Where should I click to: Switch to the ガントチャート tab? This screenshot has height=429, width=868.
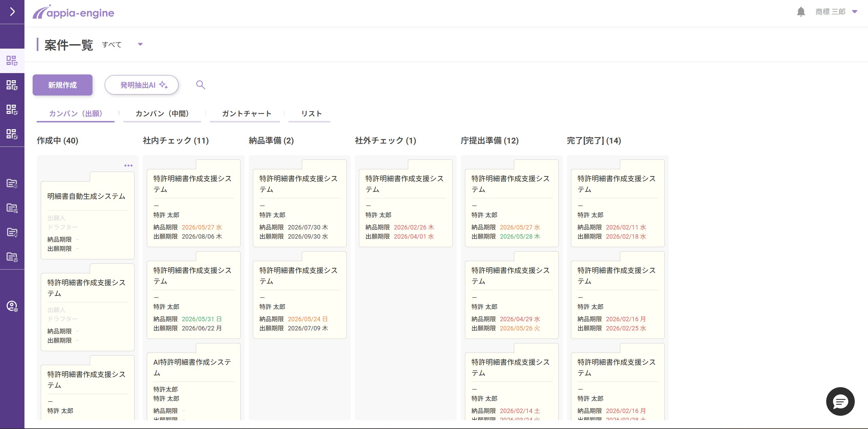[x=245, y=114]
